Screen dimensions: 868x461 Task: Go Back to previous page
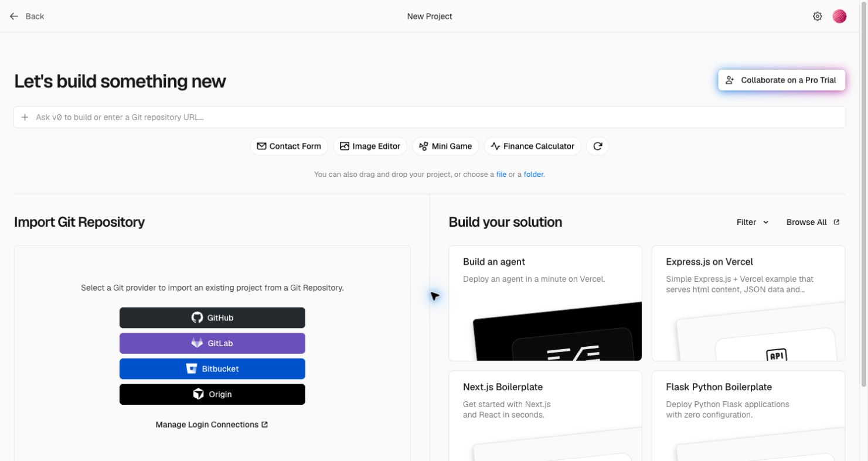pos(27,16)
